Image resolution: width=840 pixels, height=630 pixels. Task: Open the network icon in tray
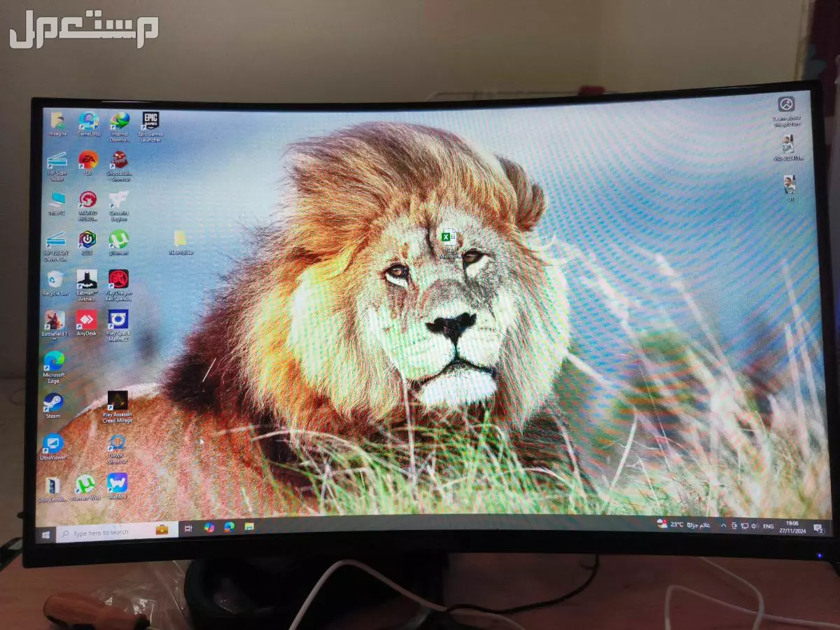pos(744,526)
